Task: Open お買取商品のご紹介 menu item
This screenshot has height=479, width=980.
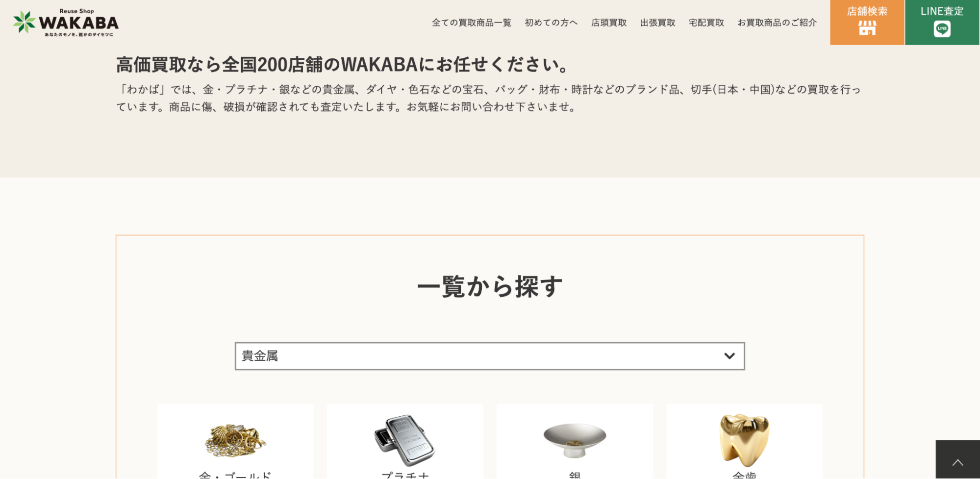Action: [x=777, y=23]
